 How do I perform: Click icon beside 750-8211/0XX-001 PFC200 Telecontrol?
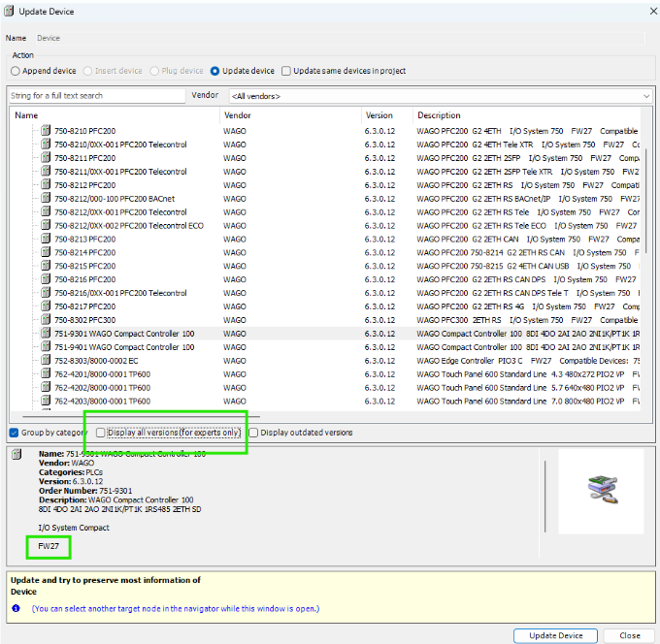coord(46,172)
